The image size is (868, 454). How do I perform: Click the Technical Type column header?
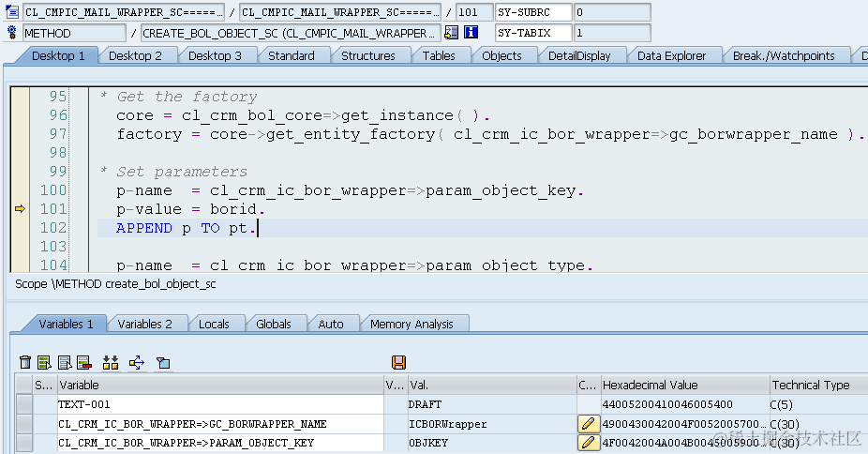(x=818, y=385)
